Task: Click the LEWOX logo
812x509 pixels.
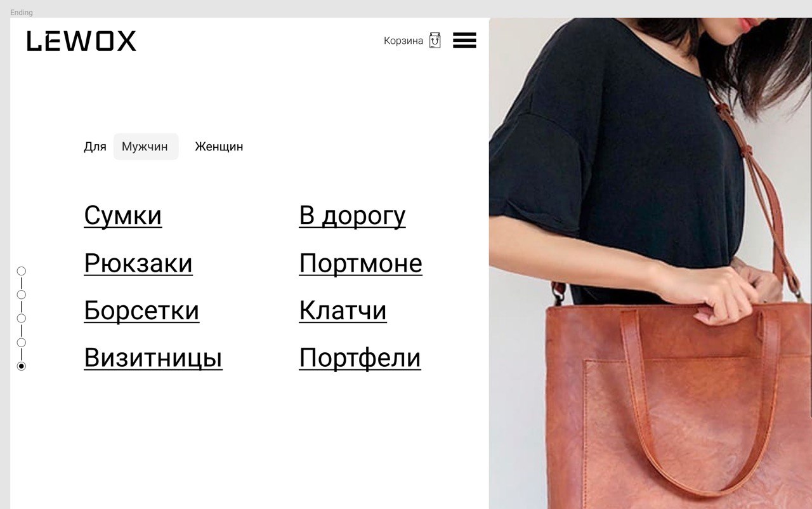Action: pos(81,41)
